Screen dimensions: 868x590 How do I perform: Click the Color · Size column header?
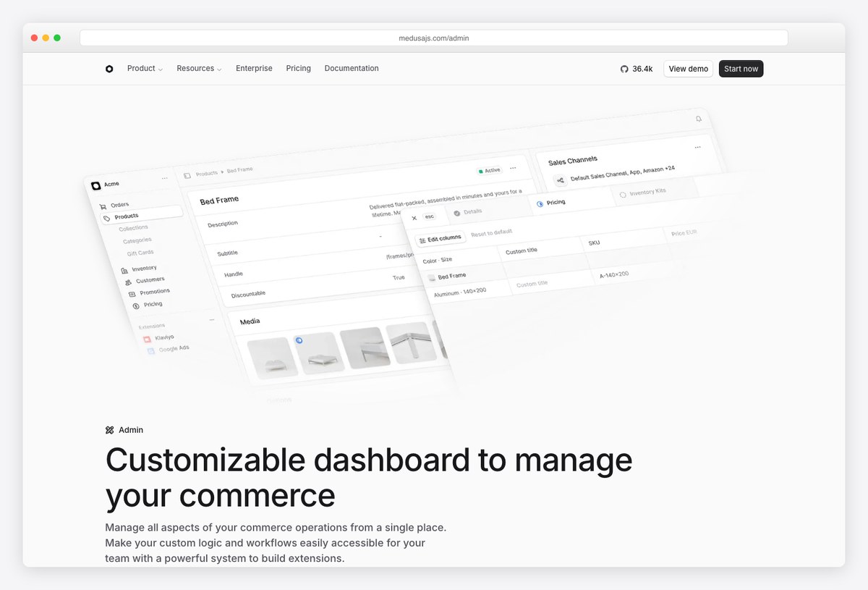point(438,260)
